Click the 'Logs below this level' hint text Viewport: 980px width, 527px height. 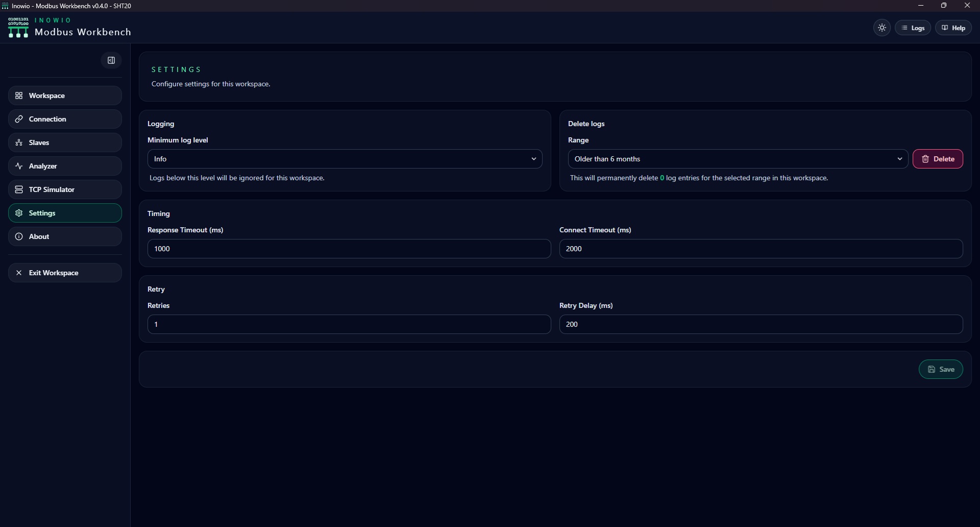(237, 178)
